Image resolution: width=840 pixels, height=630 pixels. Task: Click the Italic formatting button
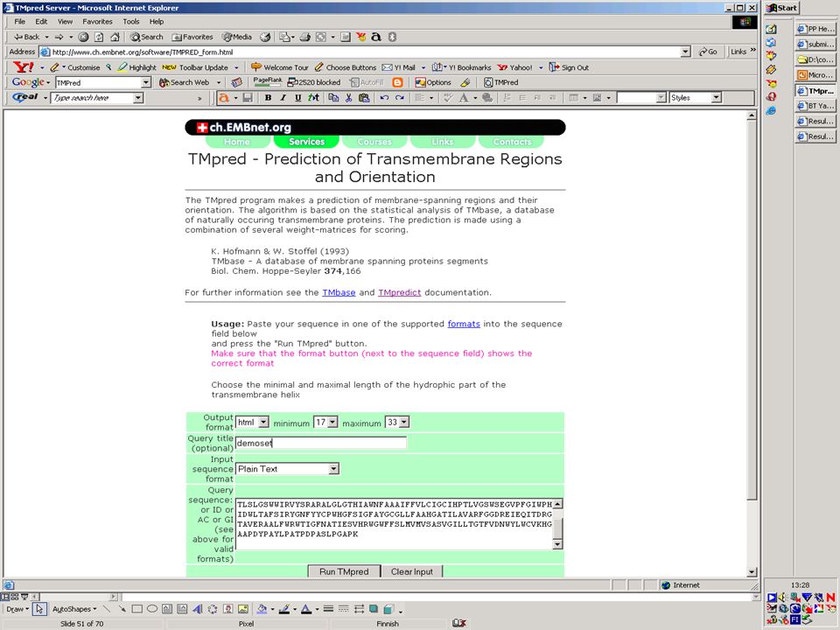[x=283, y=97]
